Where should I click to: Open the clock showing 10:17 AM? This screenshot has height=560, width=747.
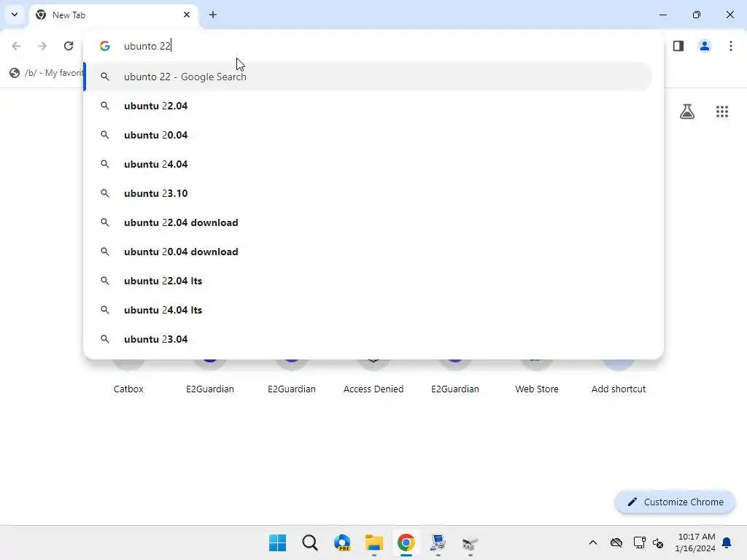coord(695,542)
